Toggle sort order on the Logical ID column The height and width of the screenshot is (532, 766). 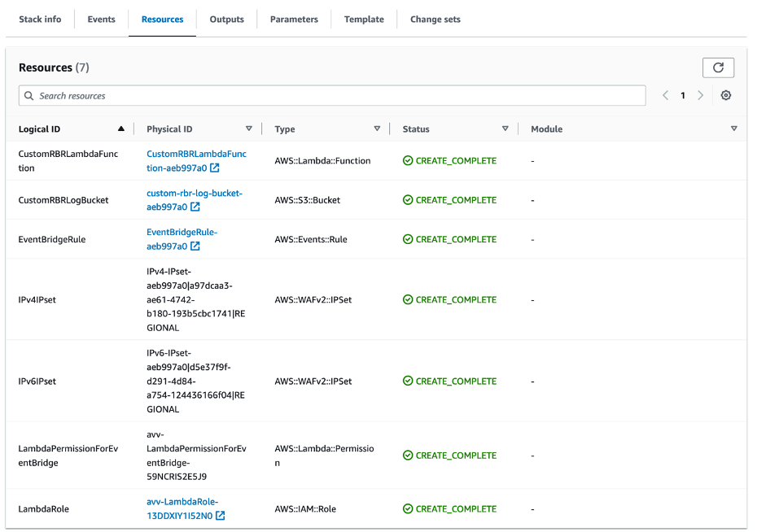point(120,129)
